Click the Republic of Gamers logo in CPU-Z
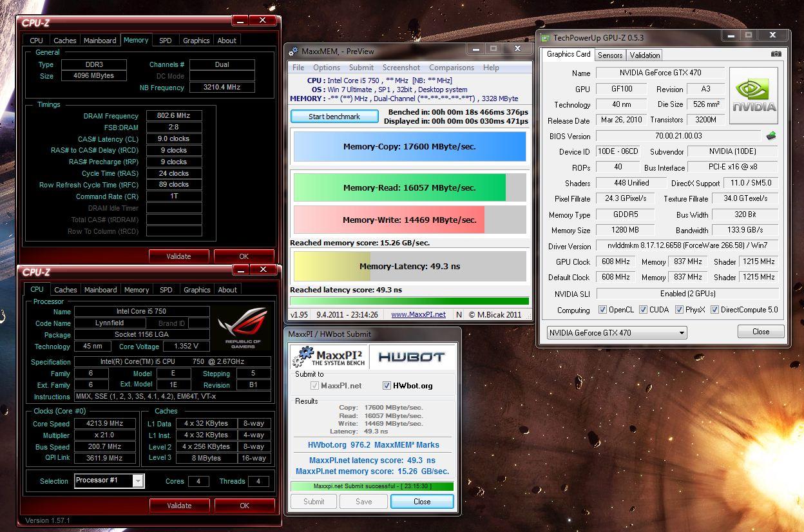Viewport: 804px width, 532px height. 242,327
